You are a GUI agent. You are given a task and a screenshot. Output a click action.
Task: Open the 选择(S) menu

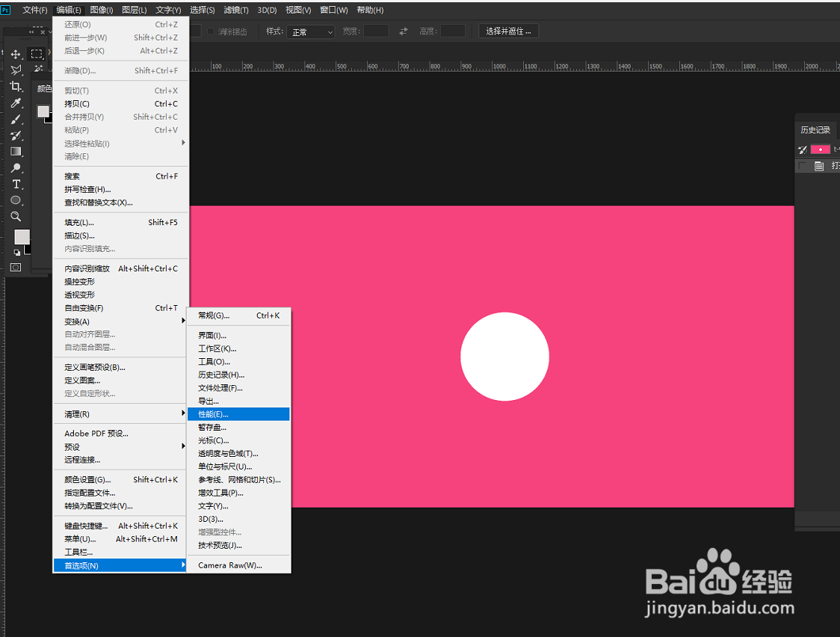202,10
